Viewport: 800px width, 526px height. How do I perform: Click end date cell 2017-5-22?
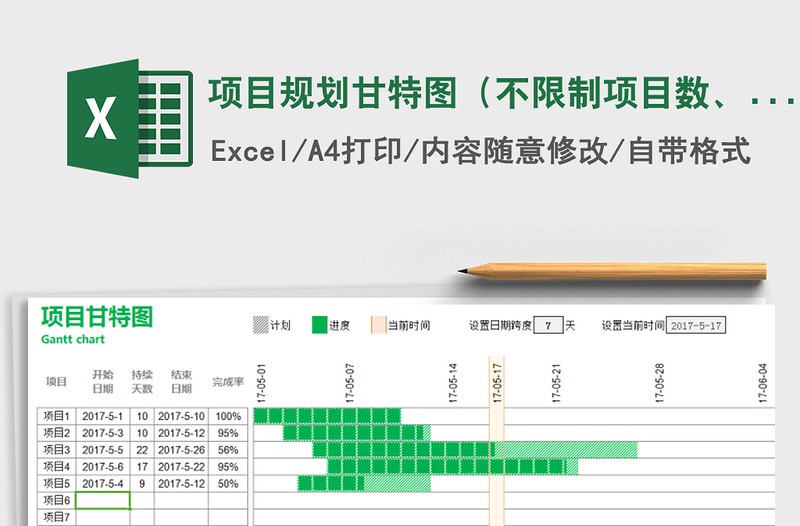[x=181, y=466]
